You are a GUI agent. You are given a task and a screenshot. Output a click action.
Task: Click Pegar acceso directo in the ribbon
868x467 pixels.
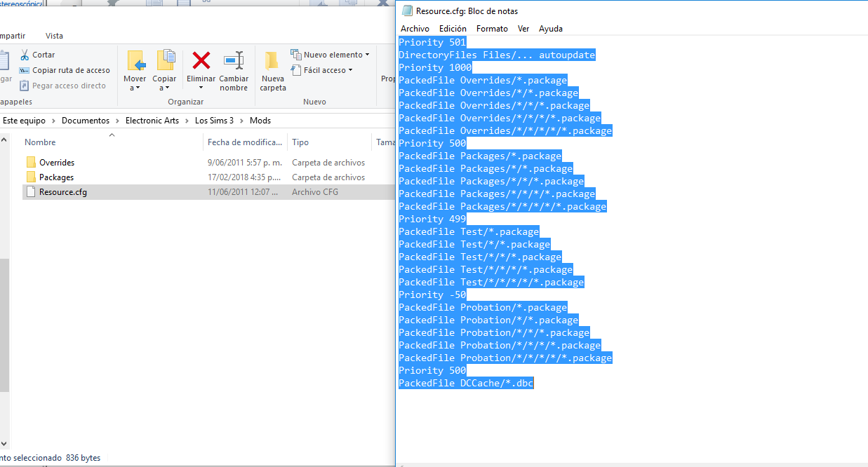click(62, 86)
